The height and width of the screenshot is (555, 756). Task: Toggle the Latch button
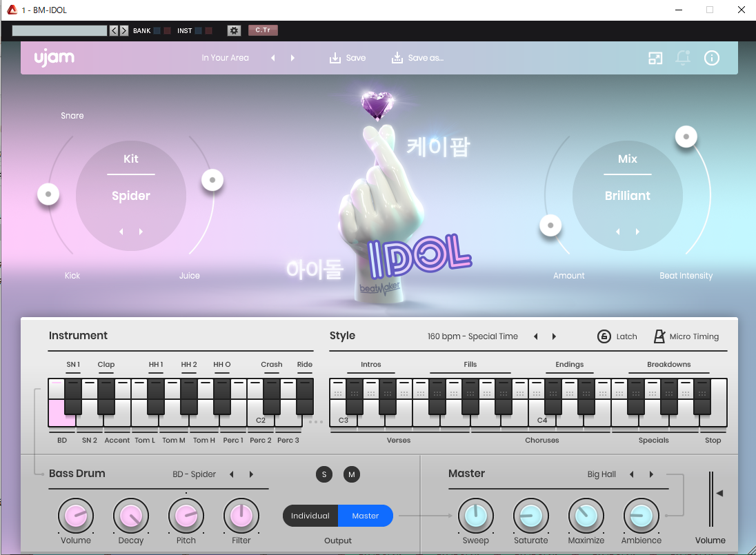click(604, 336)
